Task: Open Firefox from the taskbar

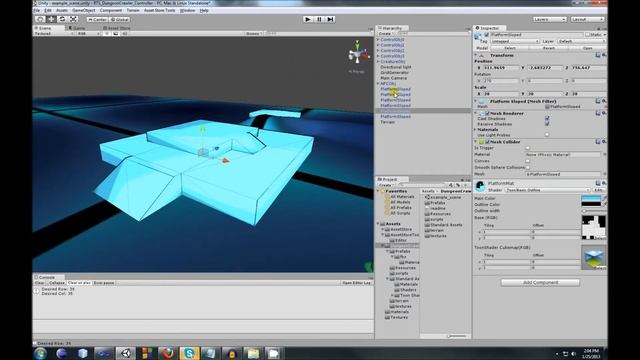Action: [168, 353]
